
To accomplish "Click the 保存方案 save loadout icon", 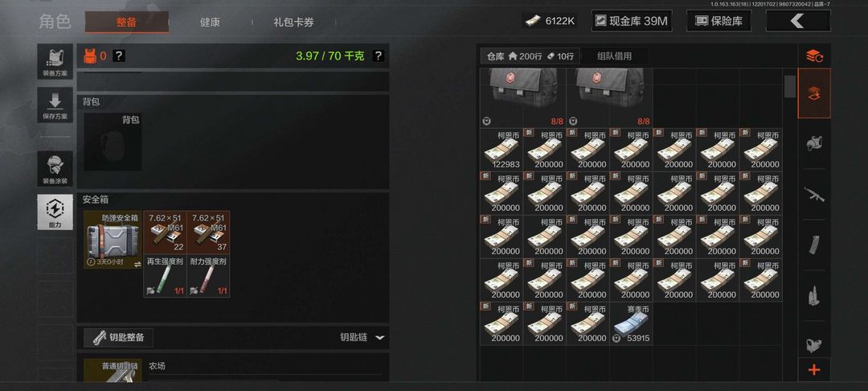I will tap(55, 105).
